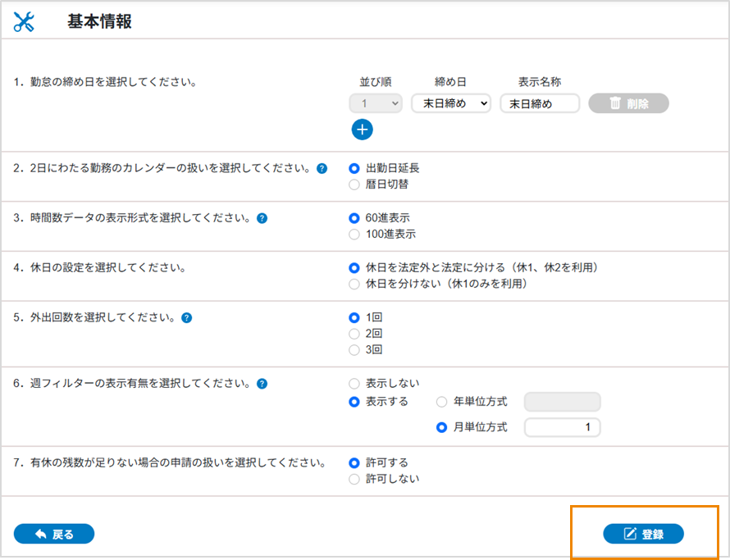Choose 100進表示 display format
The width and height of the screenshot is (730, 560).
click(x=354, y=234)
